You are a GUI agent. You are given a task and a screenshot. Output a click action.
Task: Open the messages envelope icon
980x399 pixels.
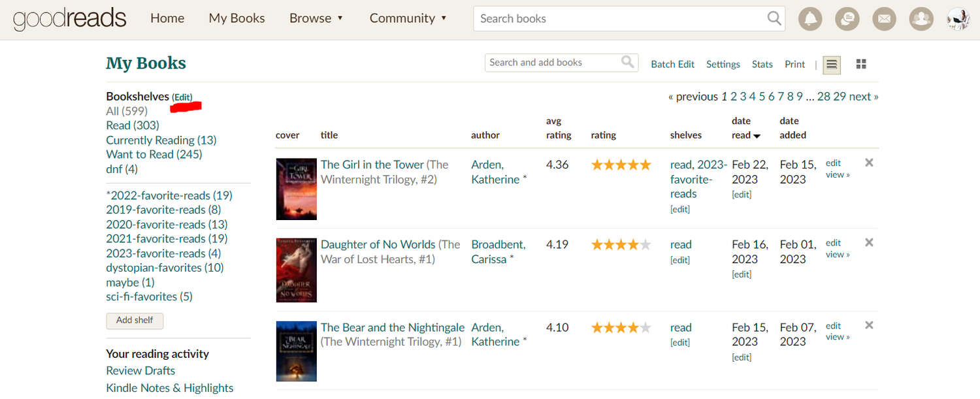[884, 18]
